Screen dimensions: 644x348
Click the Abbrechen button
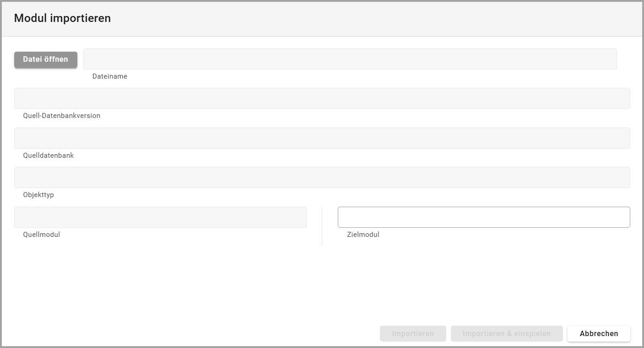point(599,333)
